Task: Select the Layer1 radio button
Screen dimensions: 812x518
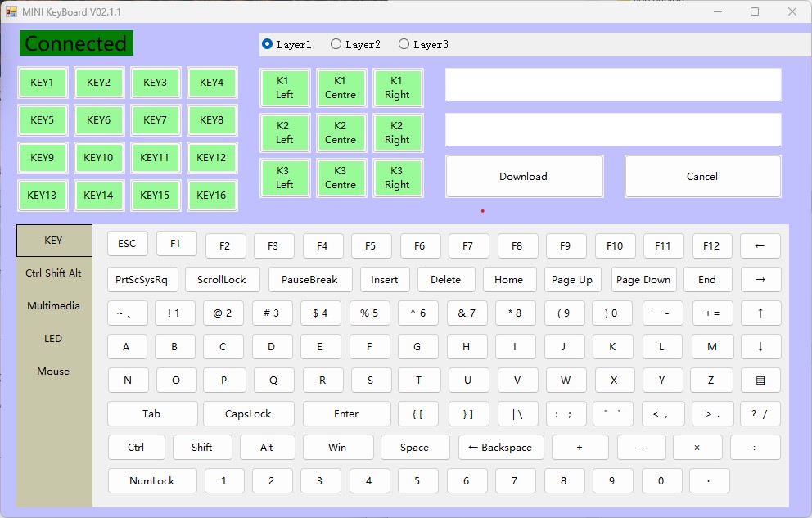Action: tap(268, 44)
